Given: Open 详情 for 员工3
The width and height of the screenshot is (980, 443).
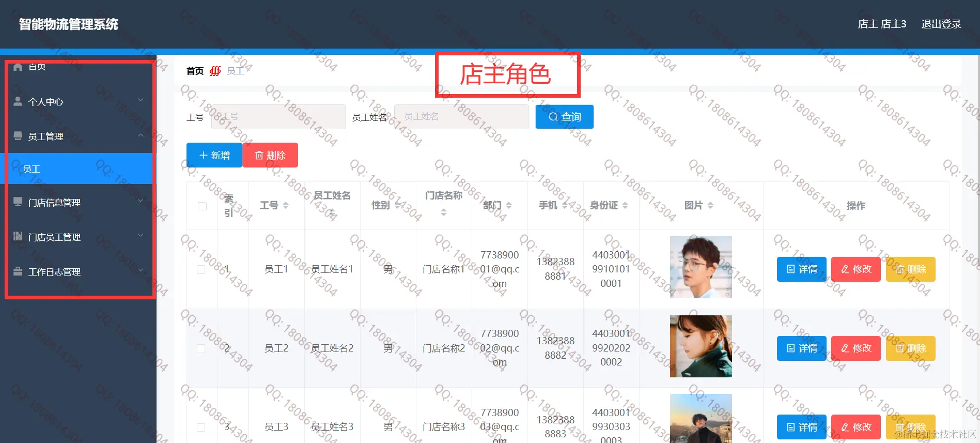Looking at the screenshot, I should tap(801, 427).
